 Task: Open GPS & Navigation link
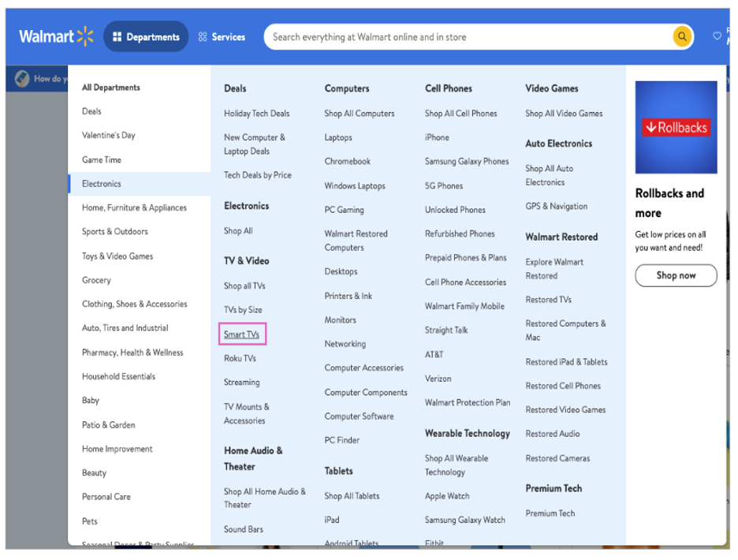(556, 207)
